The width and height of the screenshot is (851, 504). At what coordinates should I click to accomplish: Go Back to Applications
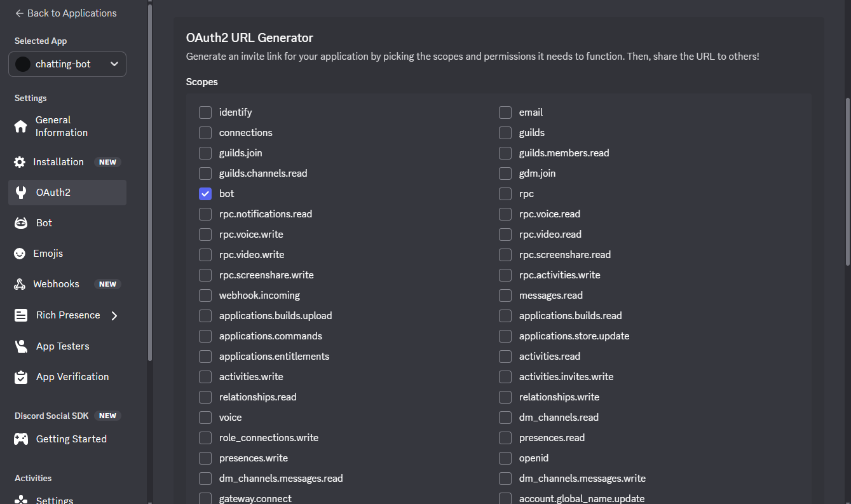65,13
